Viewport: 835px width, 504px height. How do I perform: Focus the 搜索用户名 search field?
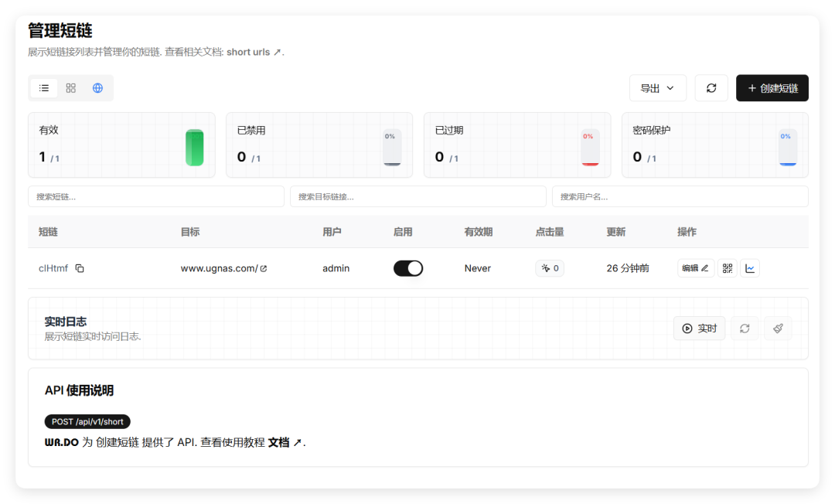680,196
